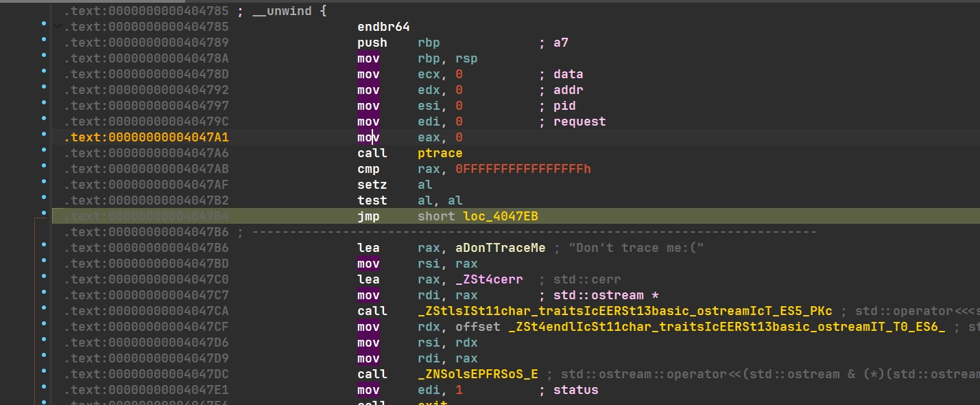Click the gutter dot for mov rbp, rsp
This screenshot has width=980, height=405.
(44, 56)
